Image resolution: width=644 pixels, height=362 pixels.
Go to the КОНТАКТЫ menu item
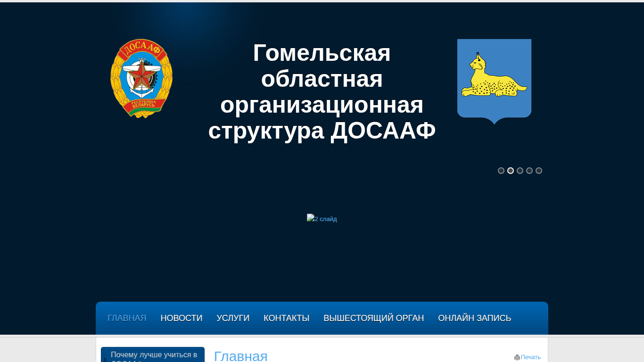(x=287, y=318)
